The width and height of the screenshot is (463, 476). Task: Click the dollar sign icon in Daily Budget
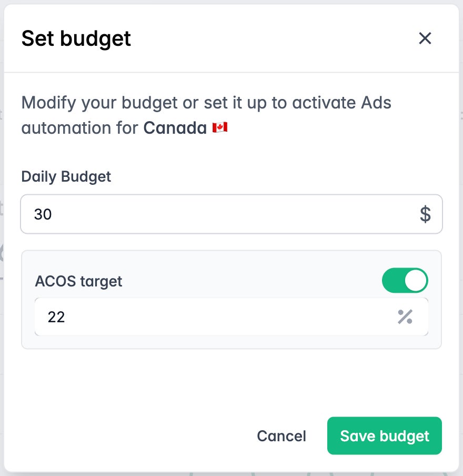(x=425, y=214)
